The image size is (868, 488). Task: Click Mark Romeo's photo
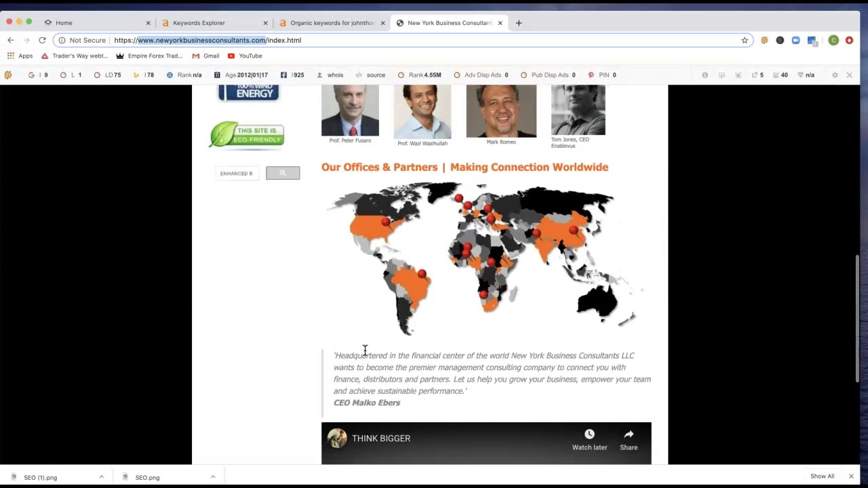pyautogui.click(x=501, y=111)
